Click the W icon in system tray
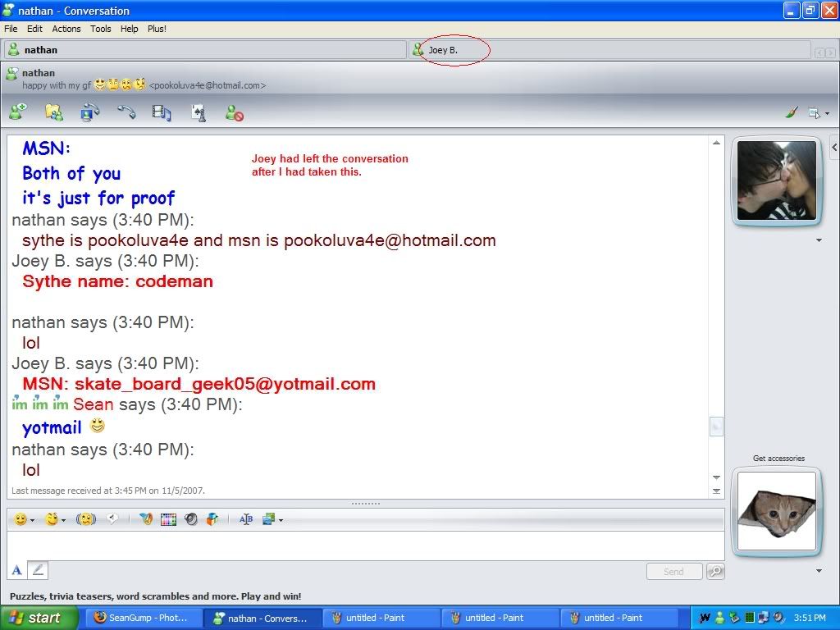 click(705, 618)
